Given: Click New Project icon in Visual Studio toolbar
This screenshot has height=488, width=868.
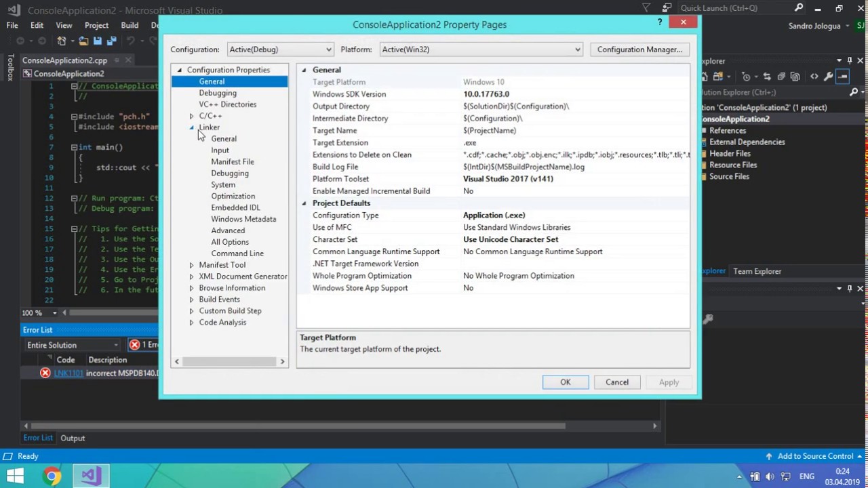Looking at the screenshot, I should [x=62, y=41].
